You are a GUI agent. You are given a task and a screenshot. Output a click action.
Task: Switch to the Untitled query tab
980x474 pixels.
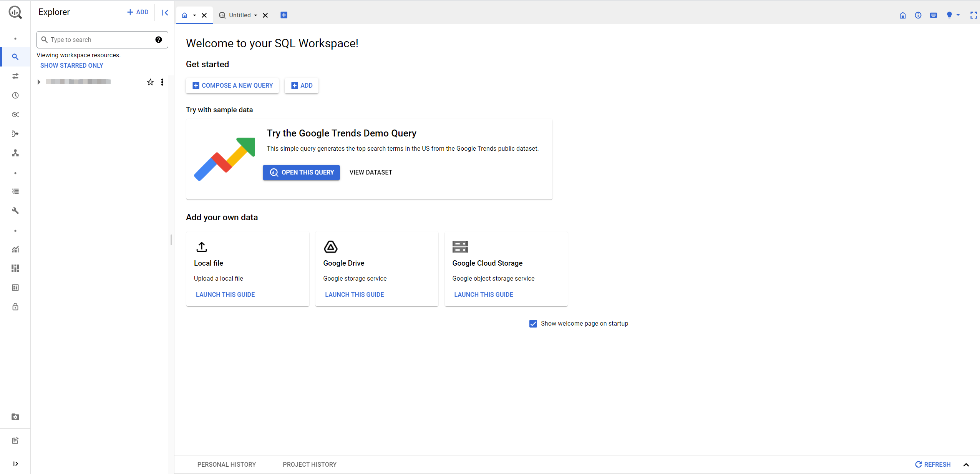pyautogui.click(x=239, y=15)
